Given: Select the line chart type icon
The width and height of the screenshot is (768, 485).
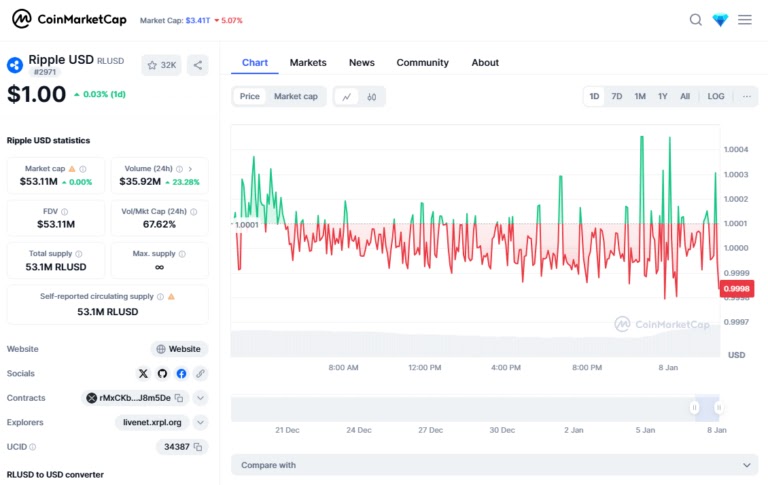Looking at the screenshot, I should (x=346, y=97).
